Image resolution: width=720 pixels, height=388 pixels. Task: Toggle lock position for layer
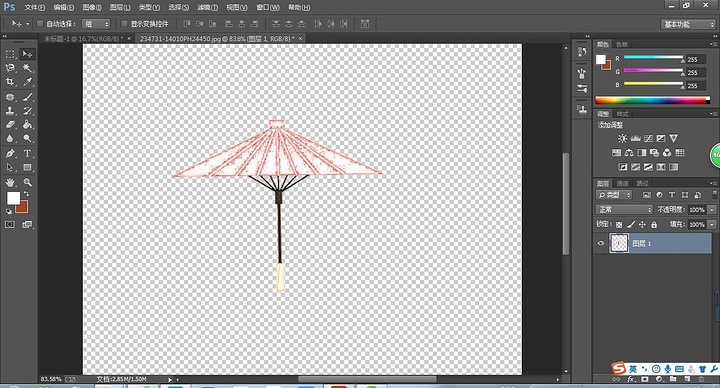642,225
